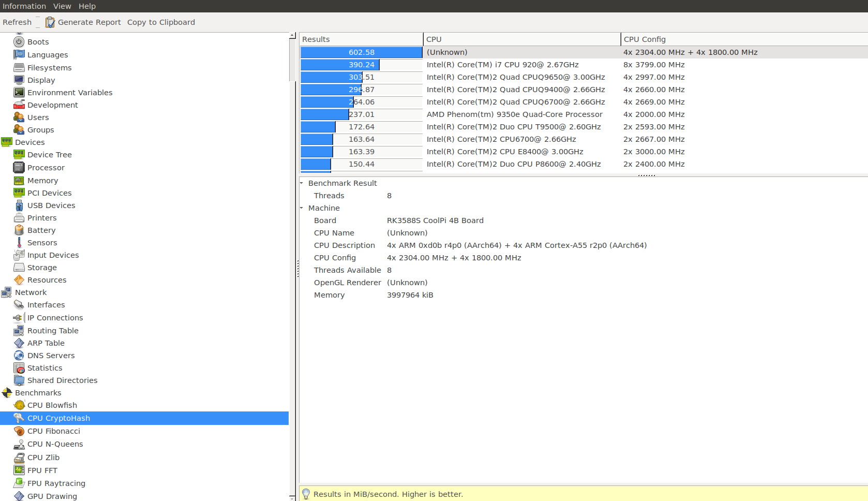Screen dimensions: 868x501
Task: Select the Routing Table icon
Action: [x=19, y=331]
